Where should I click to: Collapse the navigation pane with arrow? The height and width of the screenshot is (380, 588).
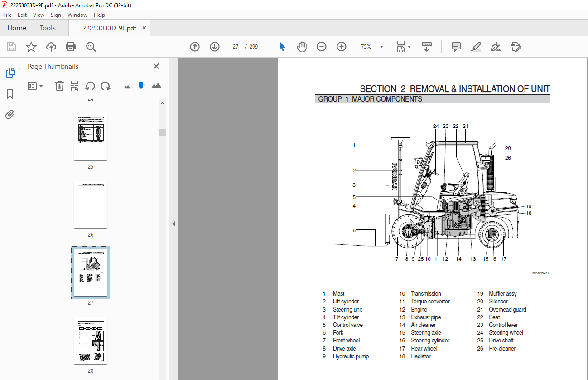174,224
